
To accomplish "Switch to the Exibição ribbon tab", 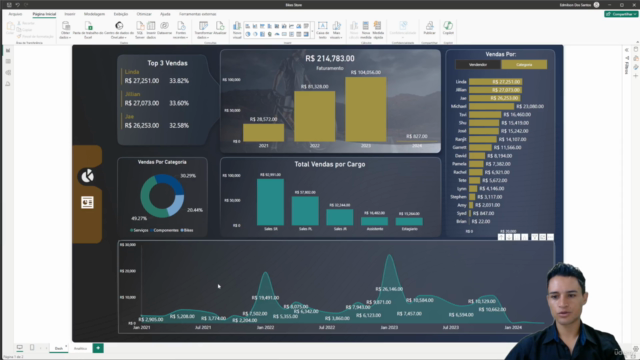I will pos(121,14).
